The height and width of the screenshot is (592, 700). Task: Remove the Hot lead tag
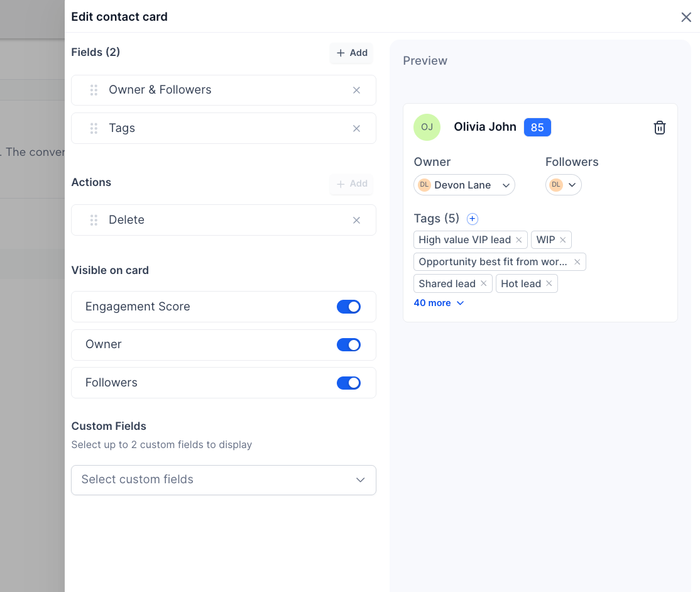click(x=549, y=283)
